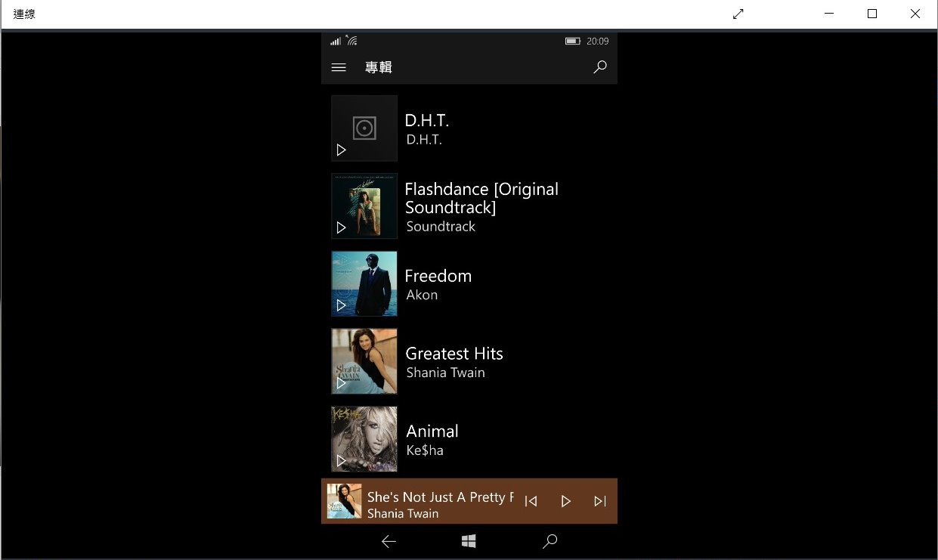Viewport: 938px width, 560px height.
Task: Toggle full screen with the diagonal arrows icon
Action: (738, 14)
